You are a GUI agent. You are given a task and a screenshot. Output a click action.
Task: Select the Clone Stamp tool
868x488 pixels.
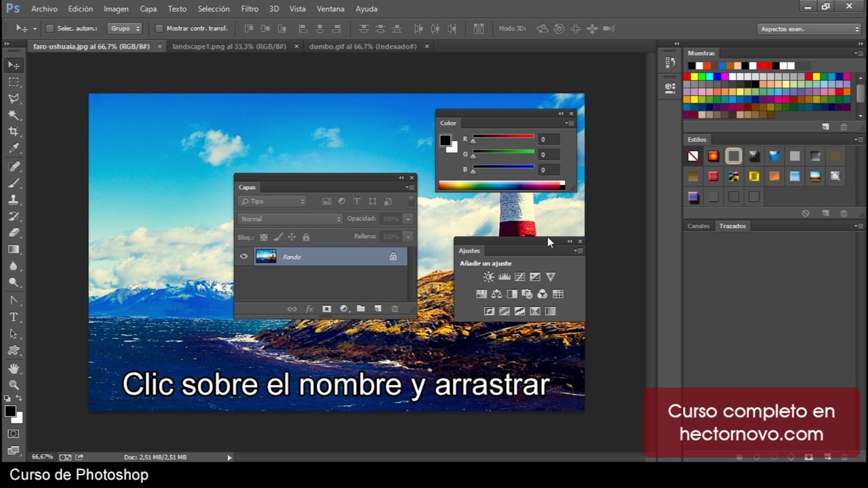pyautogui.click(x=14, y=200)
